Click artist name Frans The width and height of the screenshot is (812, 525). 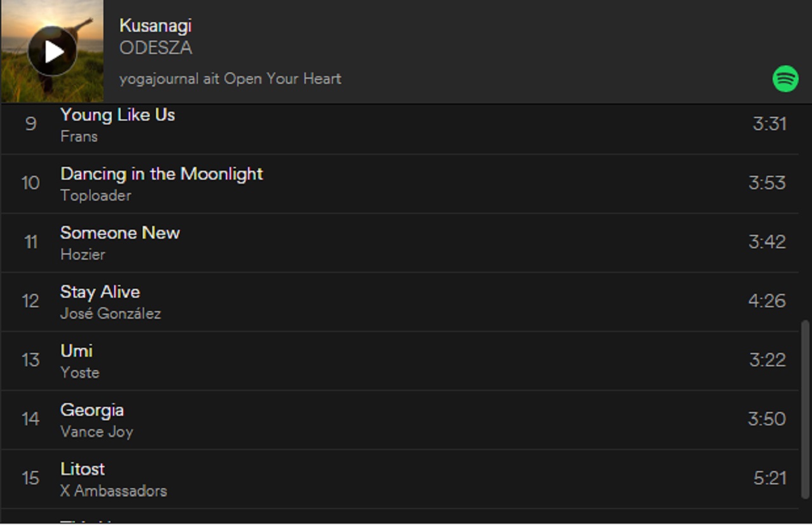(x=79, y=136)
